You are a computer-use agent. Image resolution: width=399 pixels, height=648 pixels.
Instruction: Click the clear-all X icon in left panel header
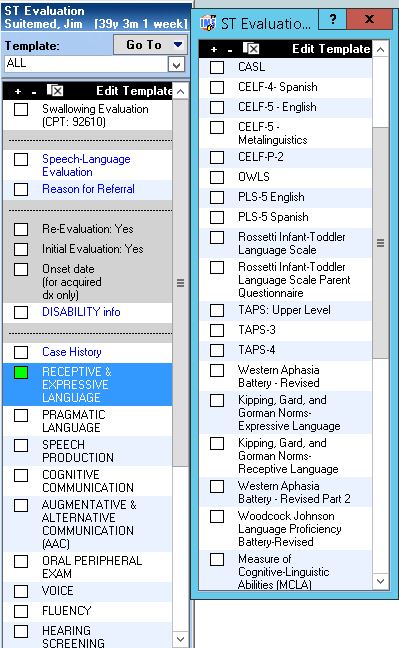tap(55, 90)
